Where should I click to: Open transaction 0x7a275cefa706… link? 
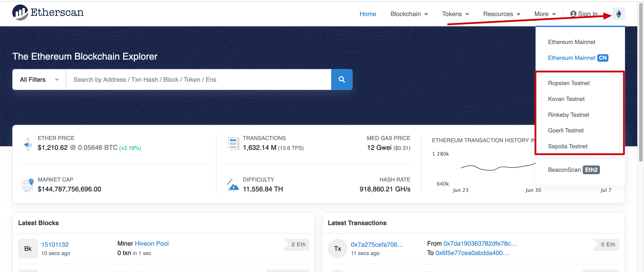[377, 245]
